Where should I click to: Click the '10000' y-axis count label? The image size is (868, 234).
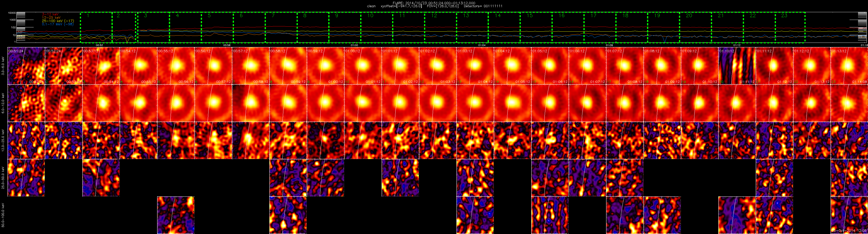[x=12, y=13]
